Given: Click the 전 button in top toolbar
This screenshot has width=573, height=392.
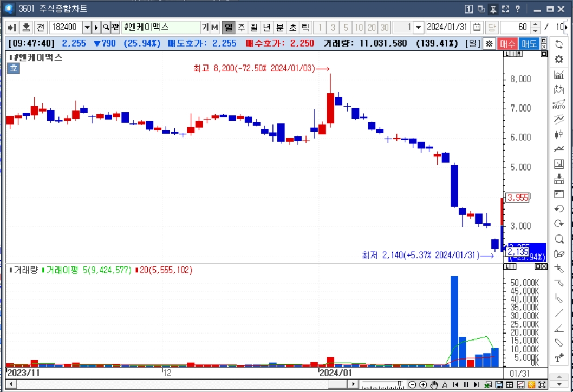Looking at the screenshot, I should pos(41,27).
